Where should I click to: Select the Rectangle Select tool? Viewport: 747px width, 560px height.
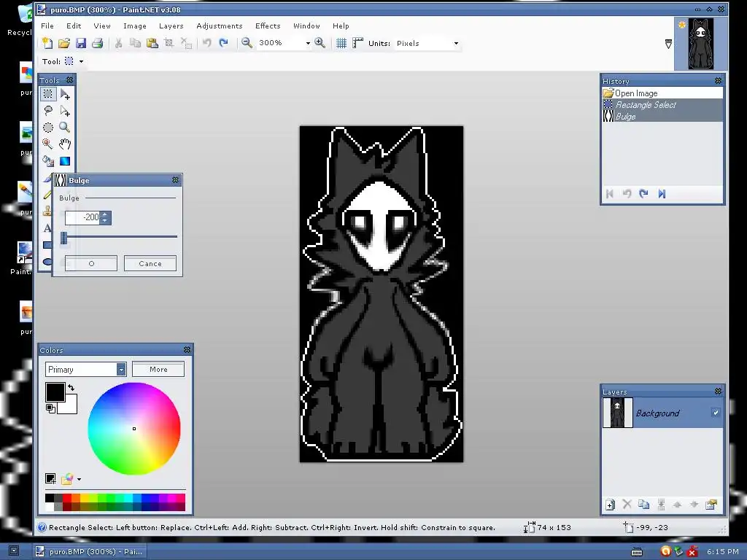[48, 94]
